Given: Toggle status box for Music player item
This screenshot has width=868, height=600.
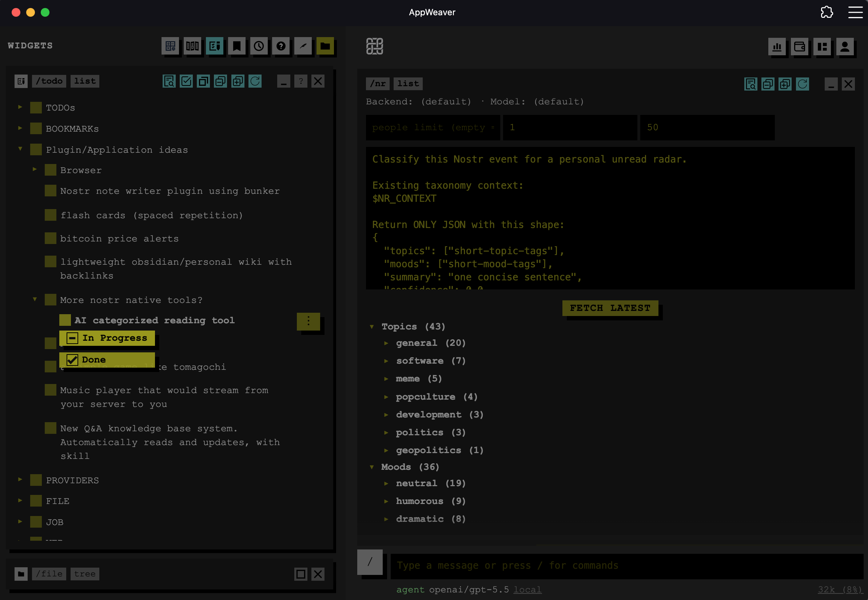Looking at the screenshot, I should [51, 390].
